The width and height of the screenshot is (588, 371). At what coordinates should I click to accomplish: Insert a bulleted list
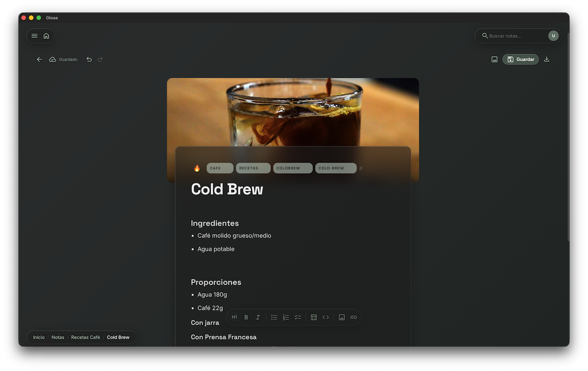click(x=274, y=317)
